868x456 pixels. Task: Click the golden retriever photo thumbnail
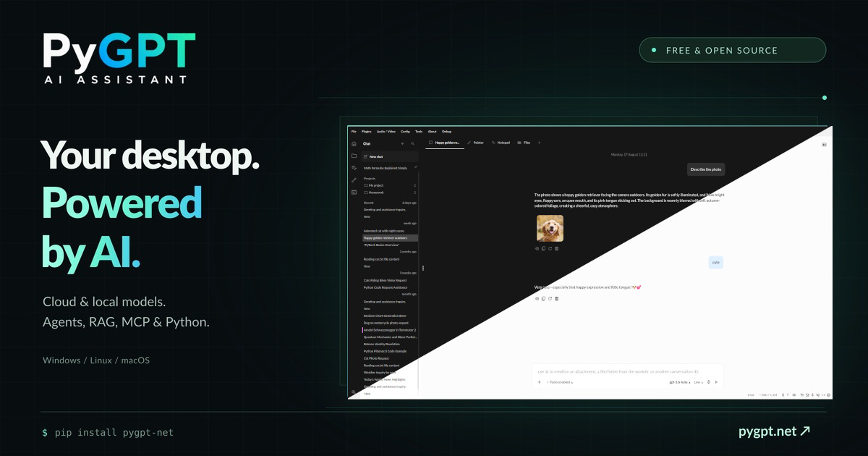point(550,229)
